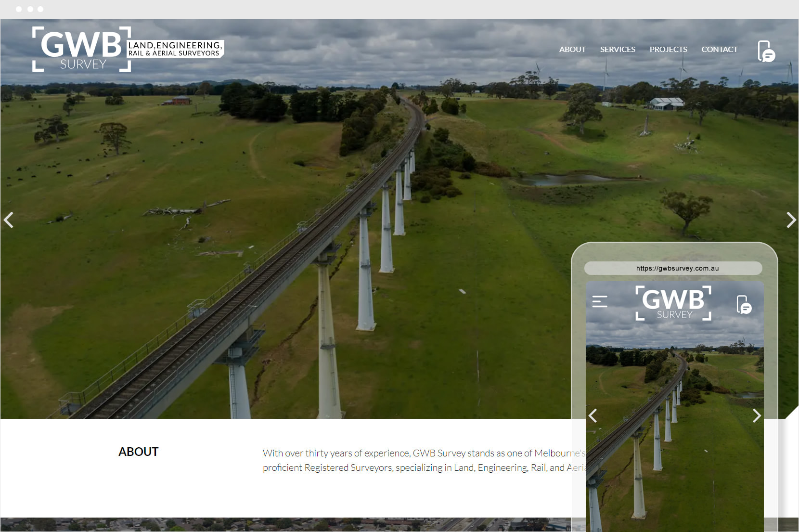Show next slide in mobile preview

(x=756, y=415)
